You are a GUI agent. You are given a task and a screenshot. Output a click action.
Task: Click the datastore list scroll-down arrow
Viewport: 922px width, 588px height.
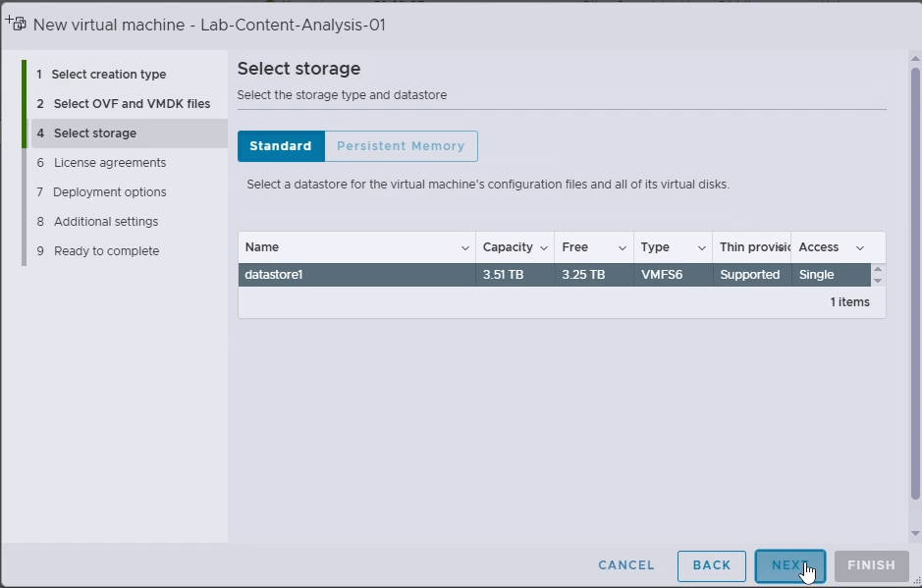point(877,281)
